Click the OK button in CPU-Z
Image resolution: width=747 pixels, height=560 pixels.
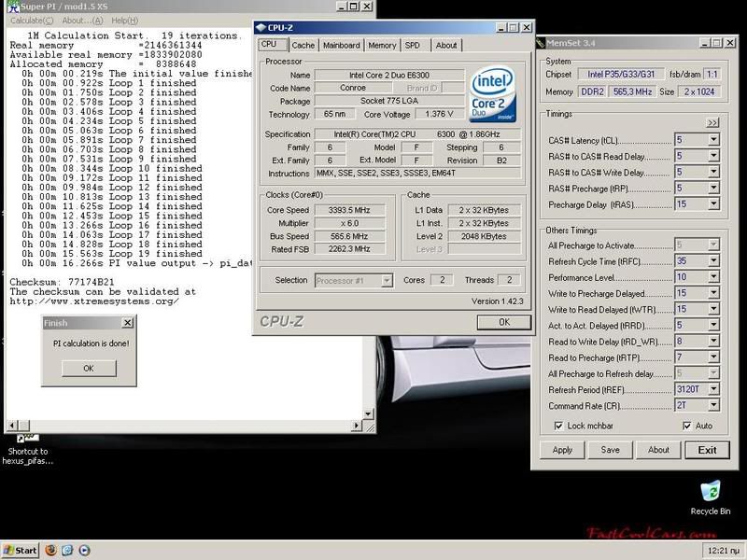(x=504, y=322)
